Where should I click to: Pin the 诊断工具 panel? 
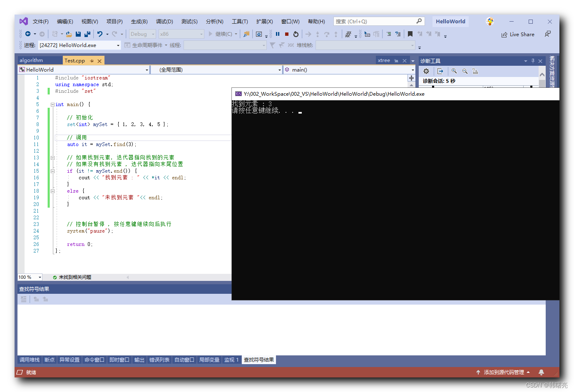(533, 60)
